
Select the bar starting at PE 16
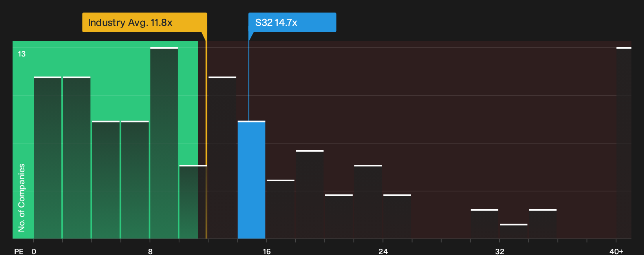pos(280,209)
